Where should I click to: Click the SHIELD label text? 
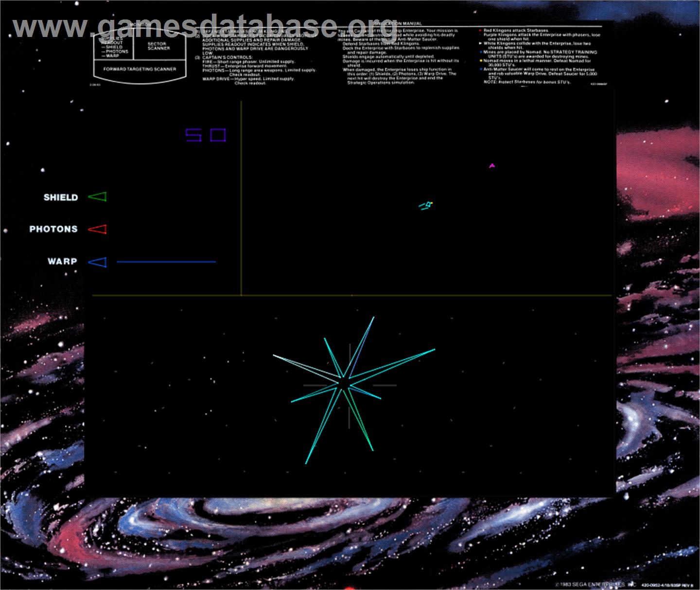point(61,197)
